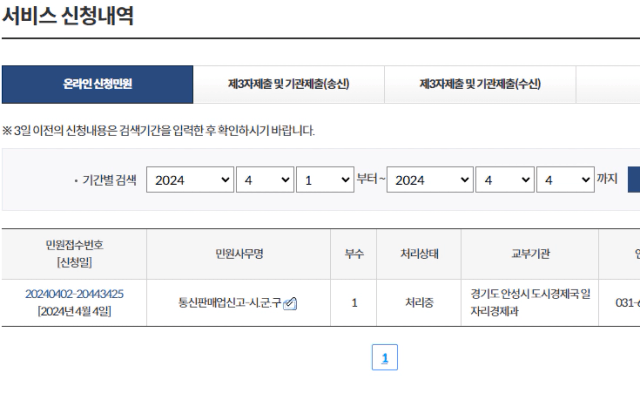Click the 통신판매업신고-시.군.구 service name
Screen dimensions: 640x393
click(x=230, y=303)
